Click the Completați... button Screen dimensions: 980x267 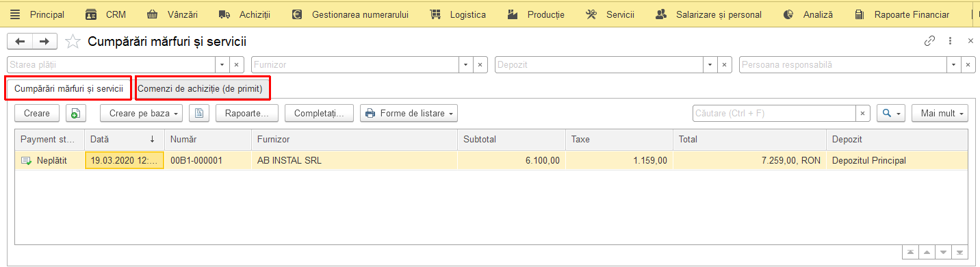click(x=319, y=113)
